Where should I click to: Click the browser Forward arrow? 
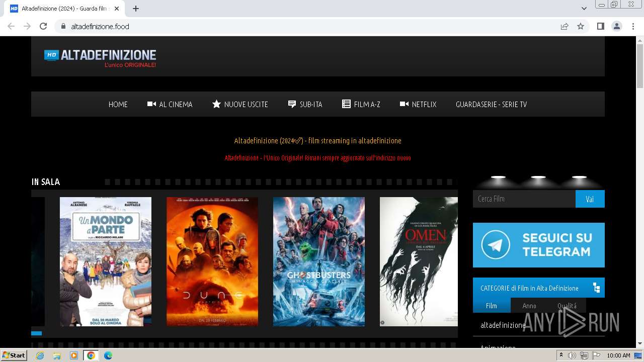click(27, 26)
